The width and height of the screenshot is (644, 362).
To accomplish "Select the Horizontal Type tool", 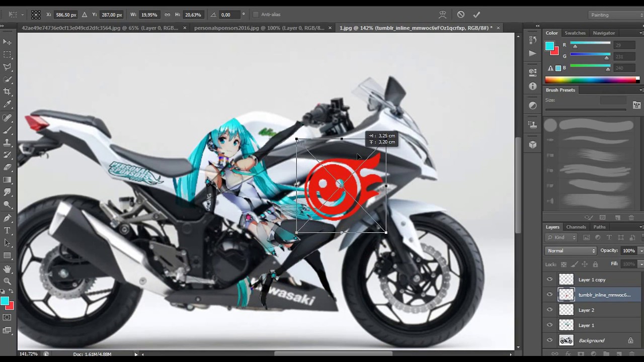I will pyautogui.click(x=7, y=231).
